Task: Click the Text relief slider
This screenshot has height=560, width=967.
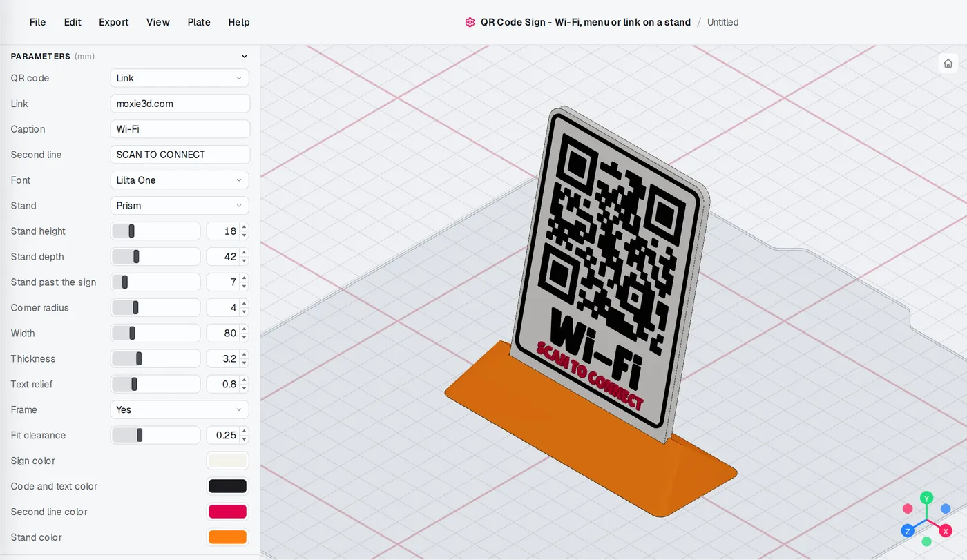Action: click(155, 385)
